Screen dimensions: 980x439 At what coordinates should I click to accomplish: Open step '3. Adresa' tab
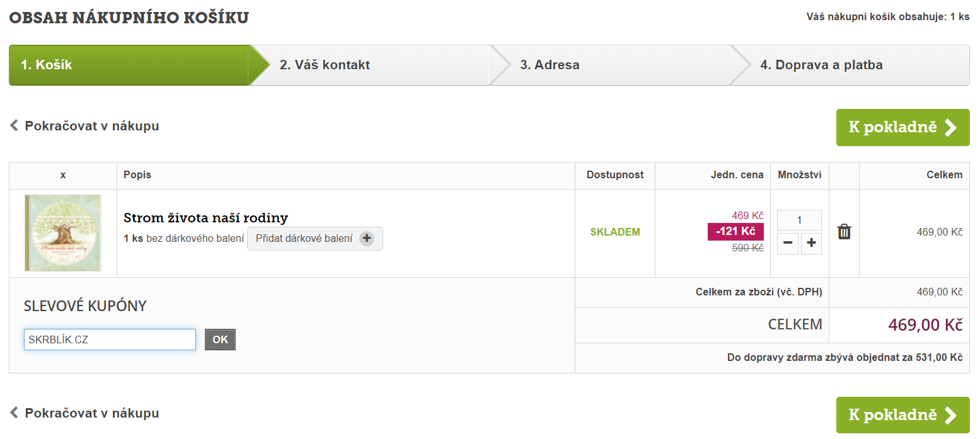[x=550, y=65]
